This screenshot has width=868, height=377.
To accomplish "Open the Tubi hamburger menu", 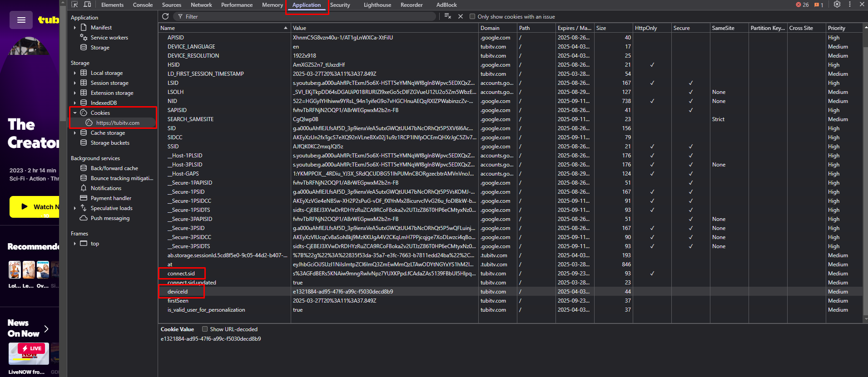I will (x=21, y=20).
